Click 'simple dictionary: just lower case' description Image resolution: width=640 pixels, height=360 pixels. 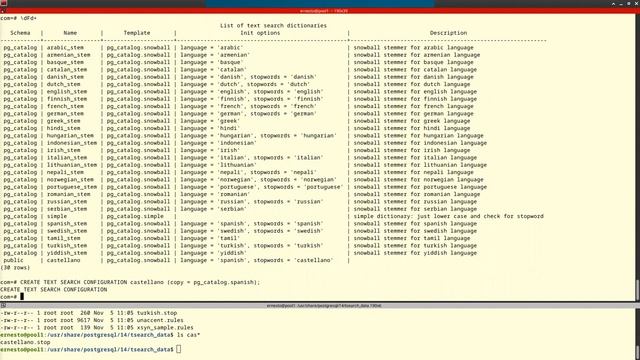449,216
